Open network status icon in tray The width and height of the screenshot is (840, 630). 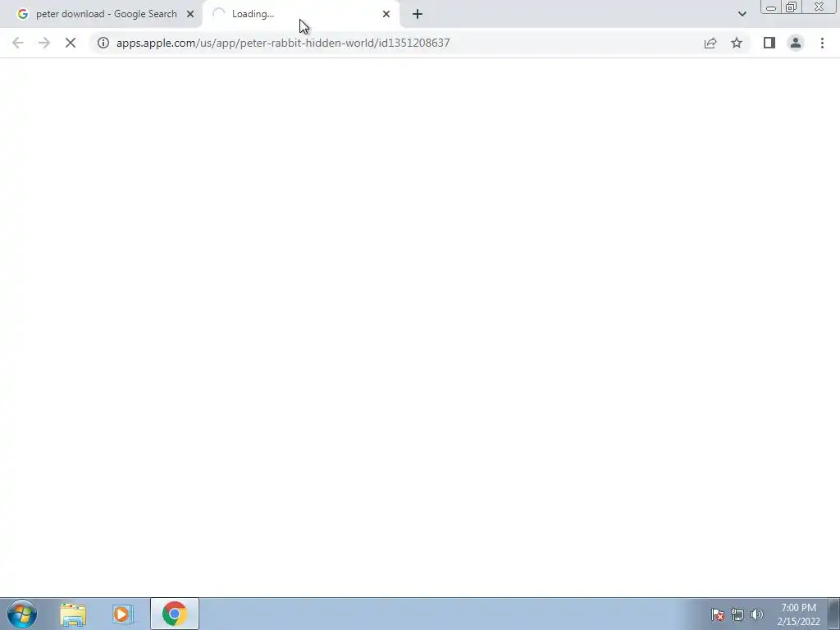point(737,614)
